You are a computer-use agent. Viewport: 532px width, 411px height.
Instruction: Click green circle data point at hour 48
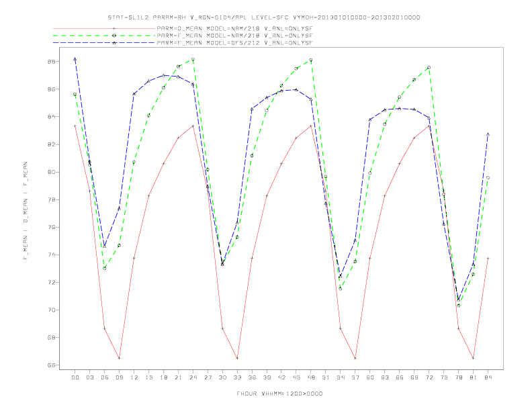tap(311, 60)
